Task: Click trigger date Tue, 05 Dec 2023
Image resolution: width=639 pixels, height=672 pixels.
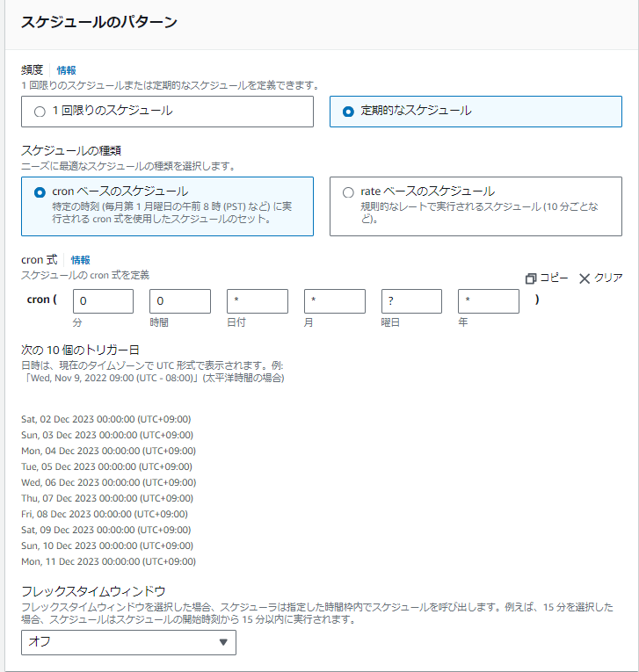Action: coord(106,466)
